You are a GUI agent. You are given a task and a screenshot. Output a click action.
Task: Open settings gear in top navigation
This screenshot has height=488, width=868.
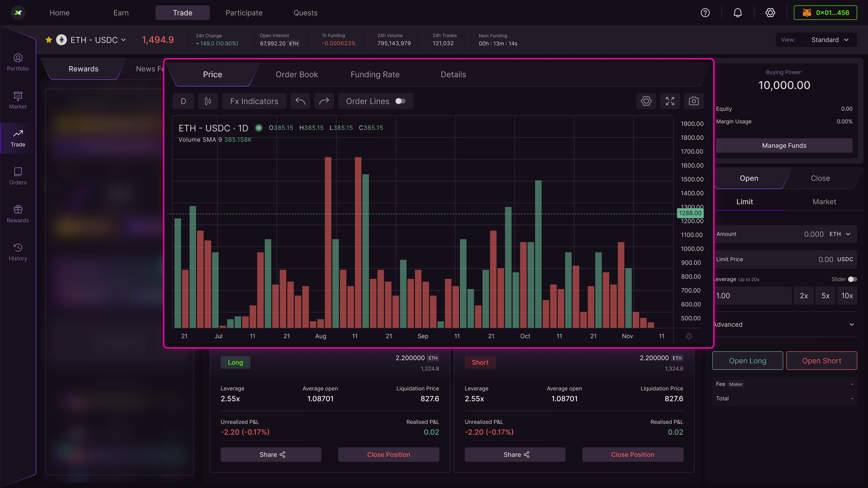tap(770, 13)
